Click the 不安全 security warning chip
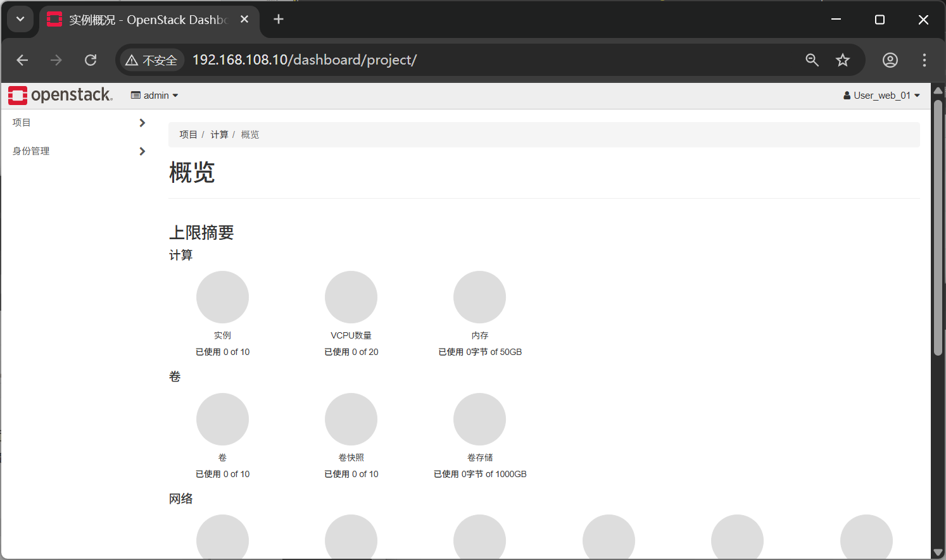 coord(151,60)
